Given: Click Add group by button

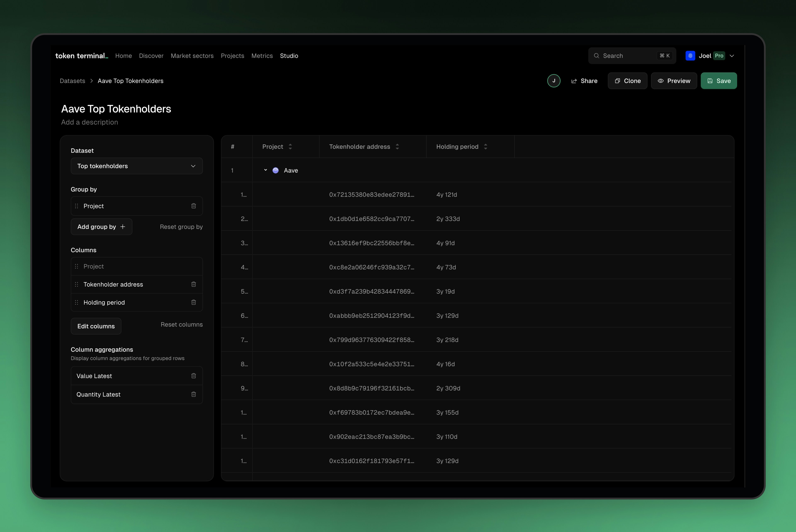Looking at the screenshot, I should tap(102, 227).
